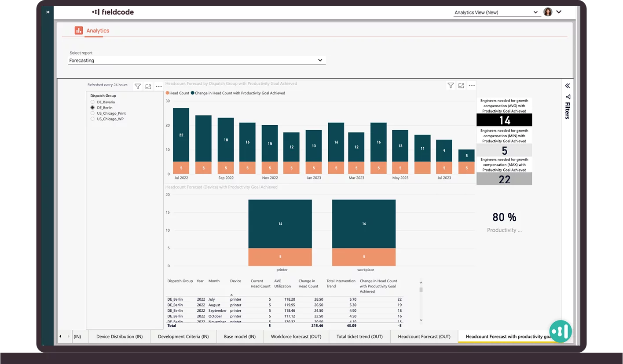The width and height of the screenshot is (623, 364).
Task: Click the printer device dark bar
Action: (280, 224)
